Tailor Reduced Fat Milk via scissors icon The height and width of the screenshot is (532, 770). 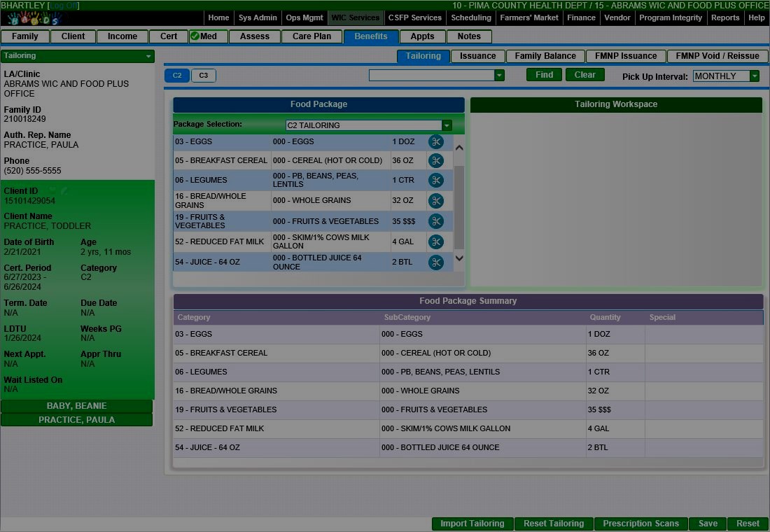click(x=436, y=242)
